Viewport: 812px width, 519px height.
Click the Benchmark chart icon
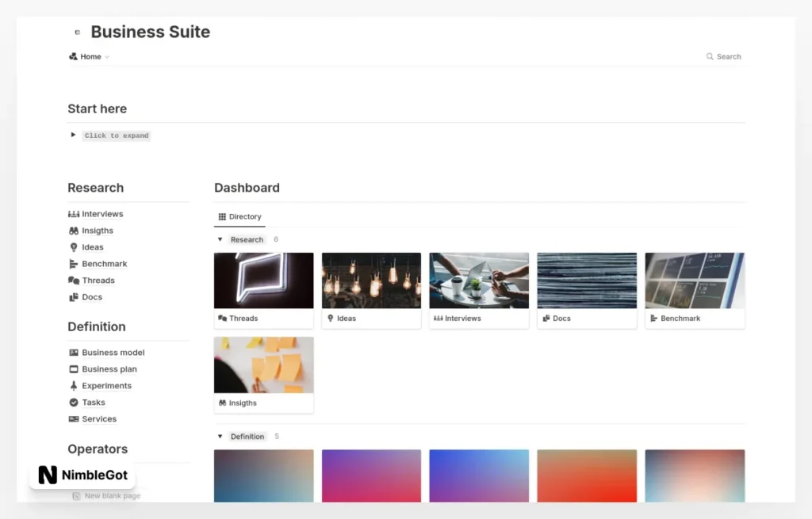(74, 264)
